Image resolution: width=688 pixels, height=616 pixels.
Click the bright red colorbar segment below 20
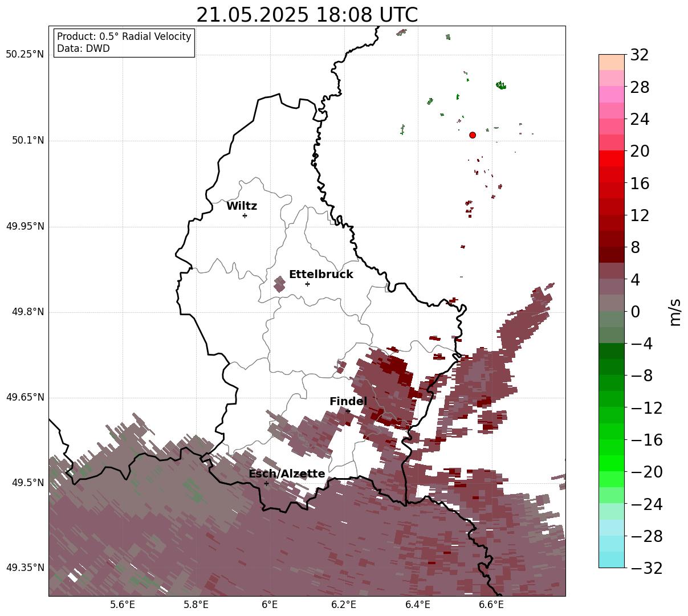click(x=612, y=158)
